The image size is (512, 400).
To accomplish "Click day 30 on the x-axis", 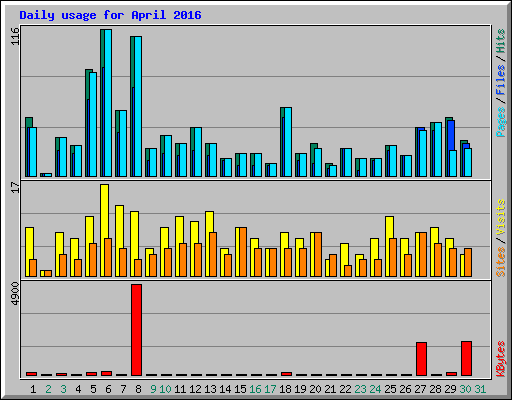I will [465, 389].
